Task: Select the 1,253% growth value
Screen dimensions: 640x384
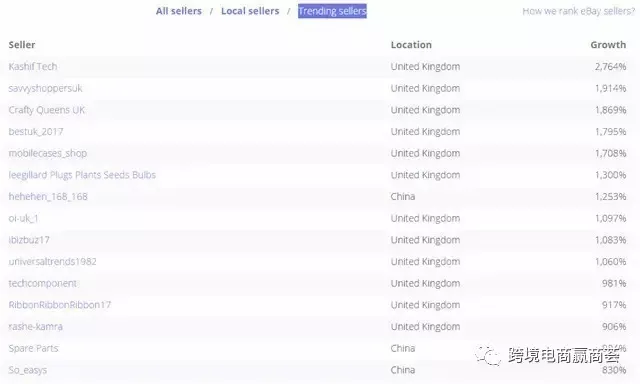Action: click(611, 196)
